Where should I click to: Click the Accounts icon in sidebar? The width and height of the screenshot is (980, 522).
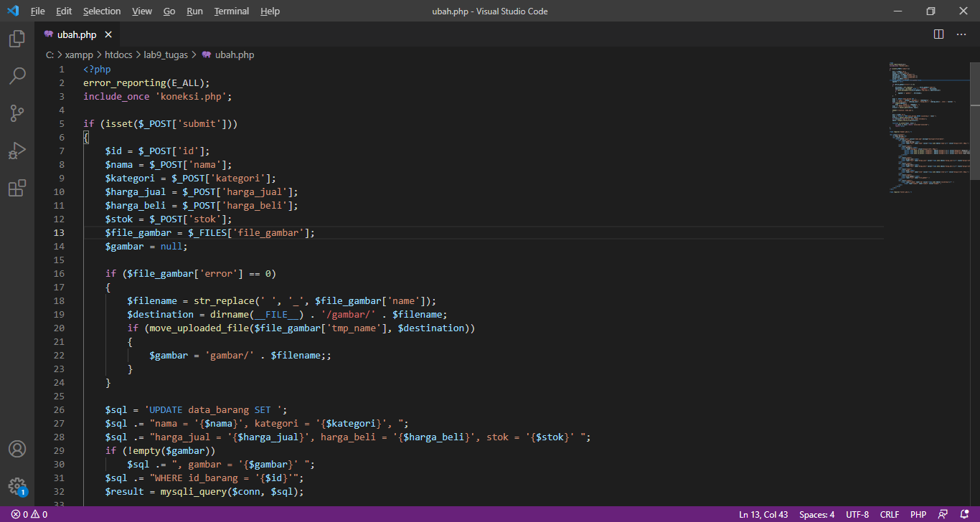tap(17, 450)
